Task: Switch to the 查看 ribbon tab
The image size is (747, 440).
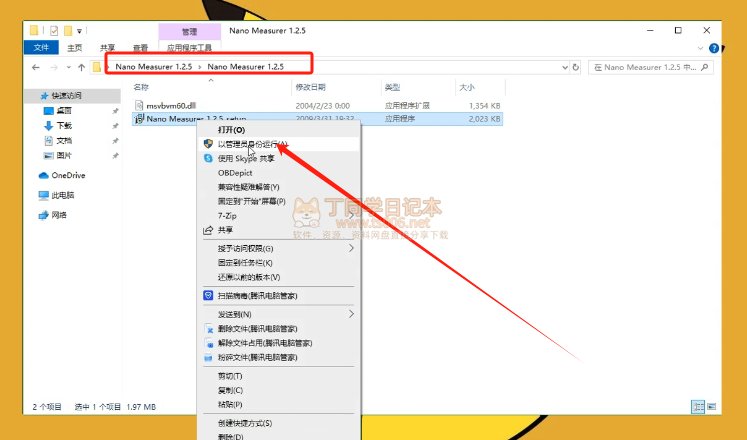Action: pyautogui.click(x=140, y=48)
